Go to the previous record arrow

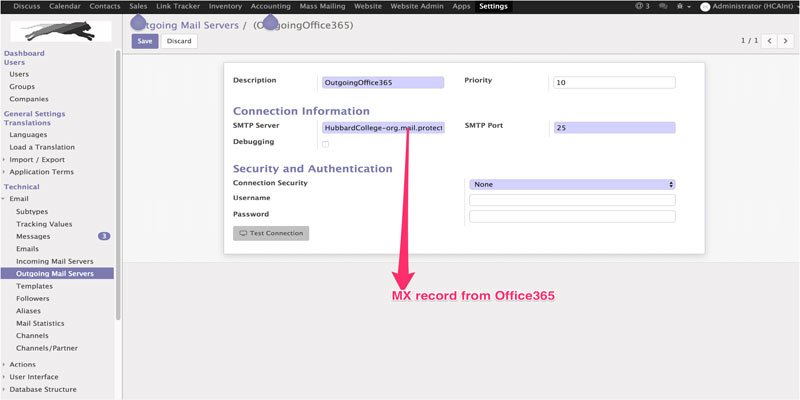(x=769, y=41)
